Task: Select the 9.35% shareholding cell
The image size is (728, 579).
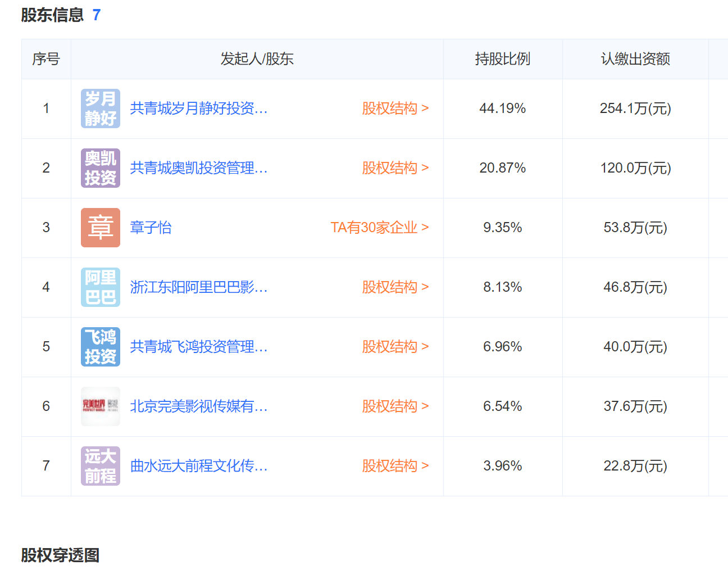Action: tap(503, 228)
